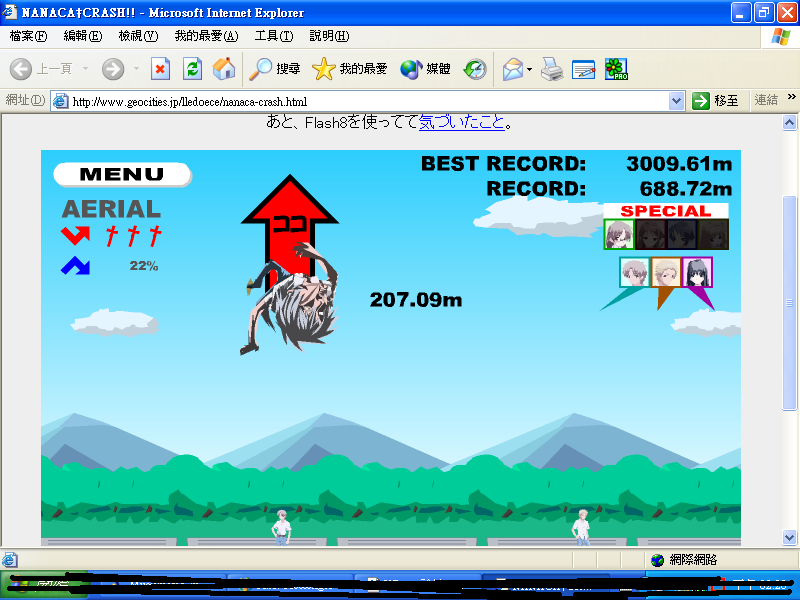Click the teal-framed character portrait
The image size is (800, 600).
click(634, 272)
